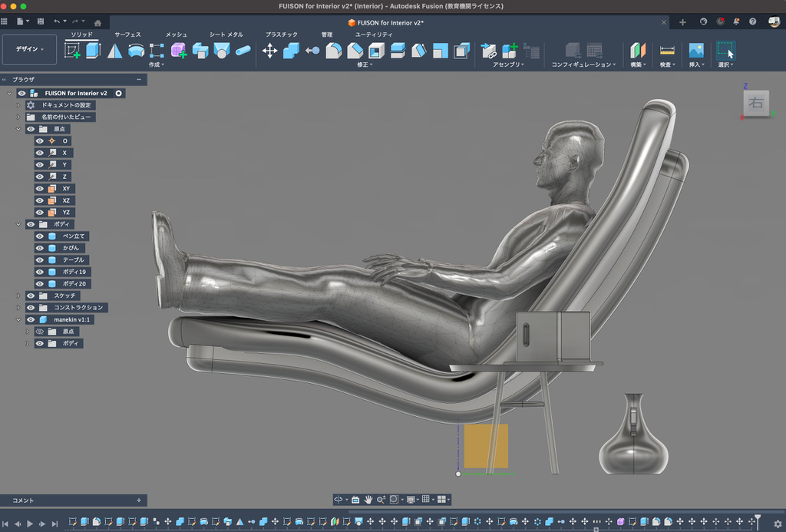This screenshot has height=532, width=786.
Task: Click the Pan hand tool
Action: pyautogui.click(x=368, y=499)
